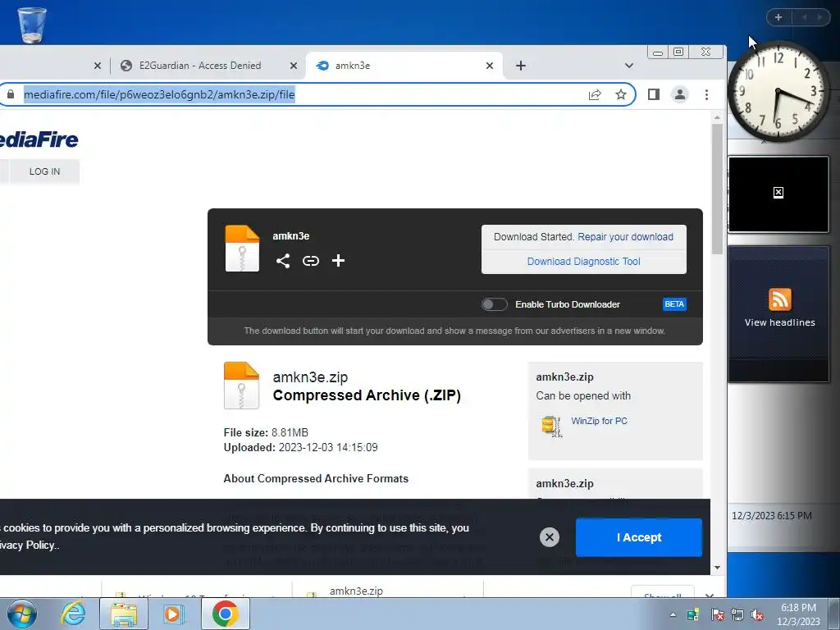The height and width of the screenshot is (630, 840).
Task: Copy link for amkn3e file
Action: pyautogui.click(x=311, y=261)
